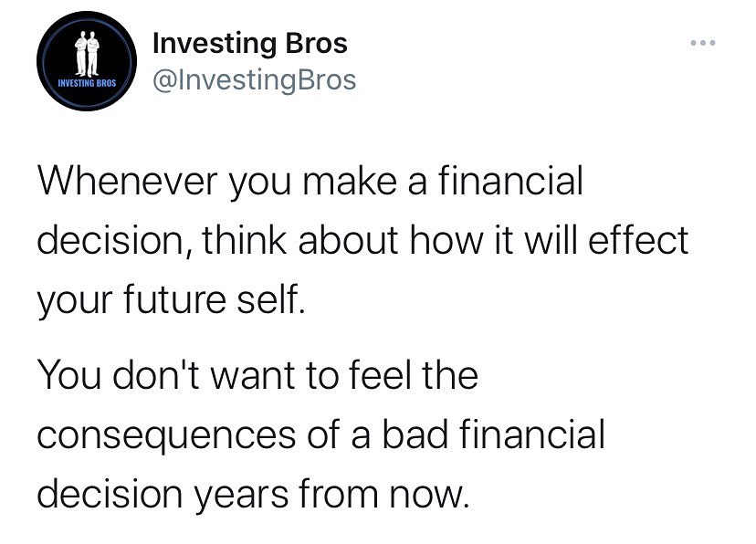The width and height of the screenshot is (756, 544).
Task: Click the Investing Bros profile avatar
Action: pyautogui.click(x=87, y=61)
